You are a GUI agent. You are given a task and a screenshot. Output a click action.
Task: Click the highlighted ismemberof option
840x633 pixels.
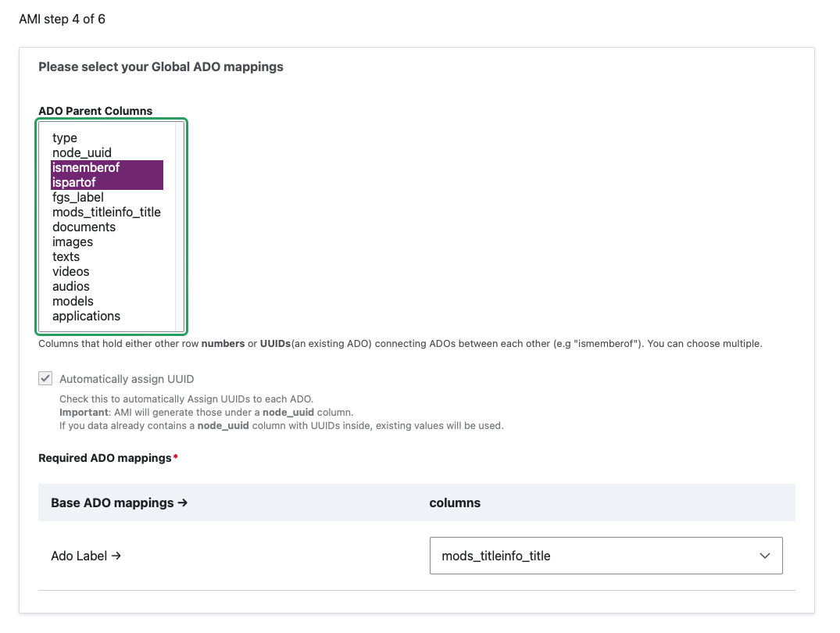click(86, 168)
